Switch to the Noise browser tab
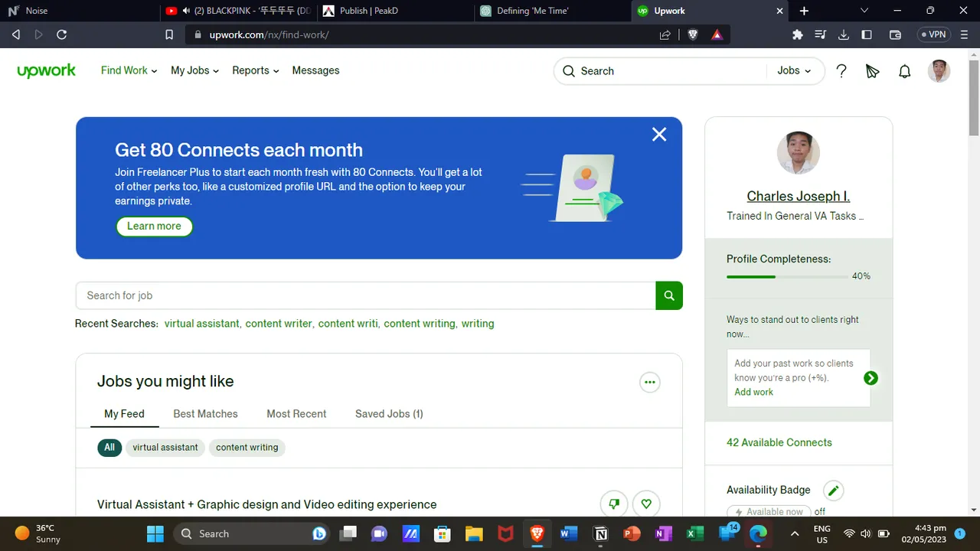This screenshot has width=980, height=551. click(80, 11)
